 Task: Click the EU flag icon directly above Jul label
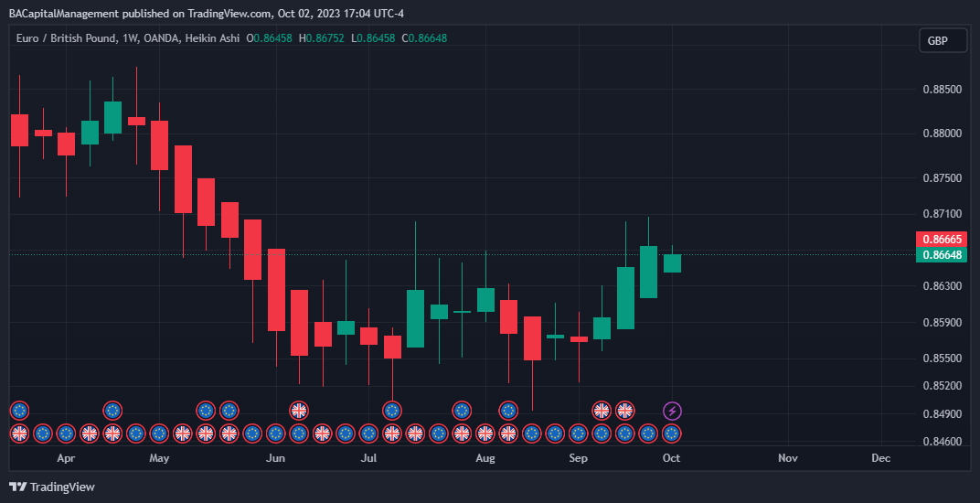pyautogui.click(x=368, y=433)
